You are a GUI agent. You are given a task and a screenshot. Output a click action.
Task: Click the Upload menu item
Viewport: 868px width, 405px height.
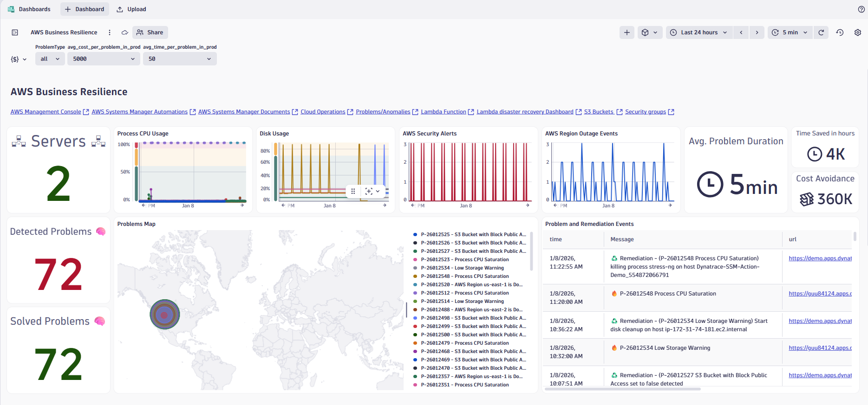[131, 9]
